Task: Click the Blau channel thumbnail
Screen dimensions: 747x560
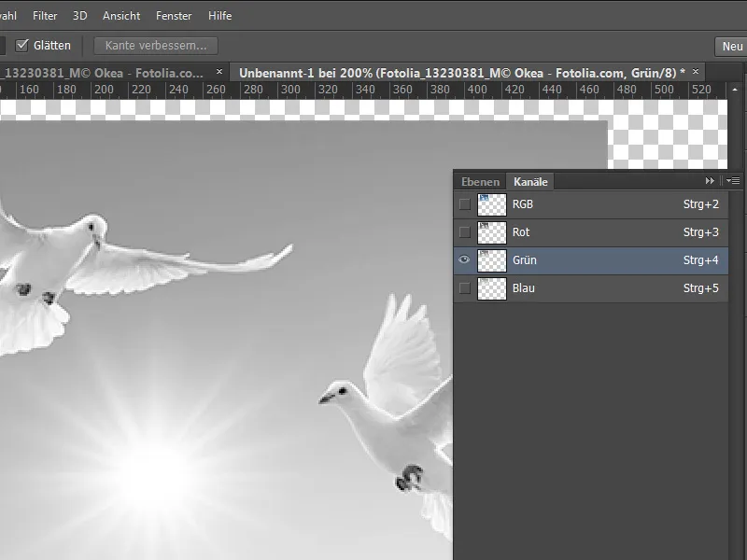Action: (492, 288)
